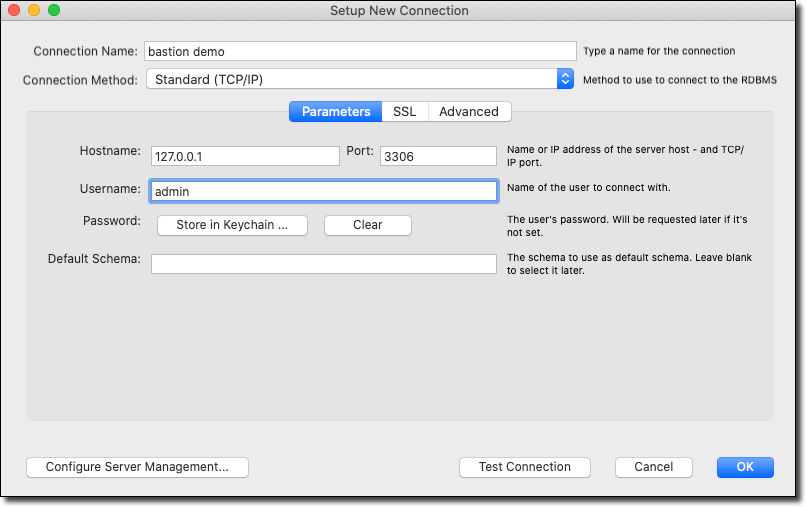Click the Username text field
This screenshot has height=507, width=806.
coord(324,191)
